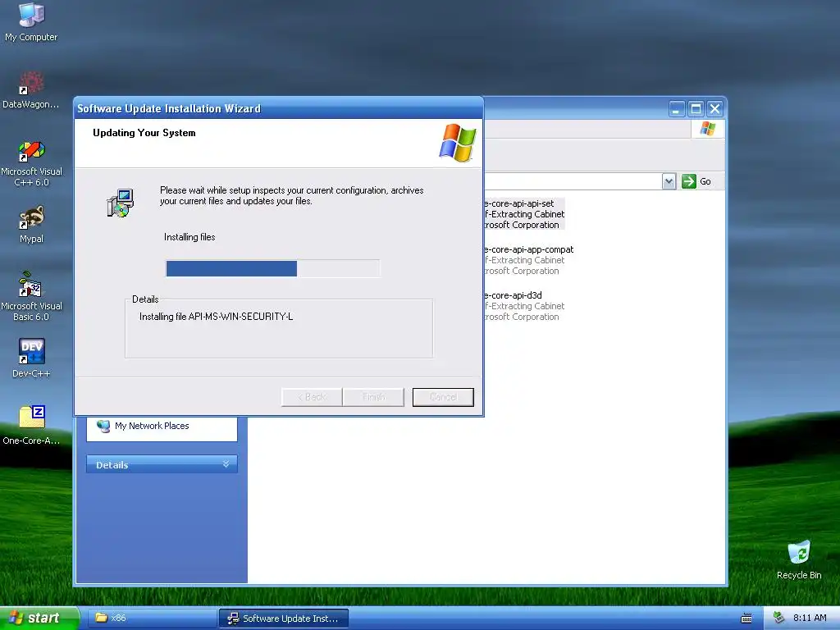The height and width of the screenshot is (630, 840).
Task: Click the greyed Finish button
Action: [373, 397]
